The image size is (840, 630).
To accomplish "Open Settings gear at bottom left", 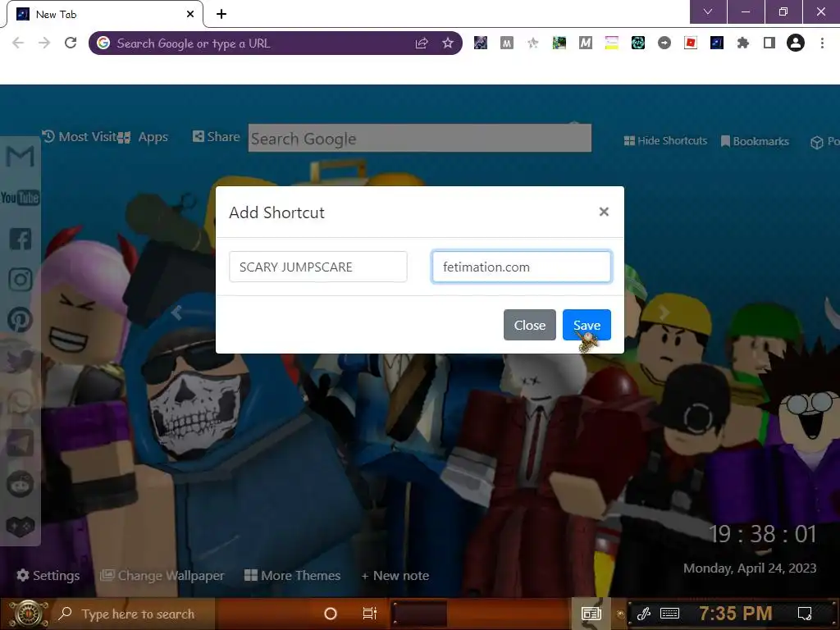I will (x=48, y=575).
